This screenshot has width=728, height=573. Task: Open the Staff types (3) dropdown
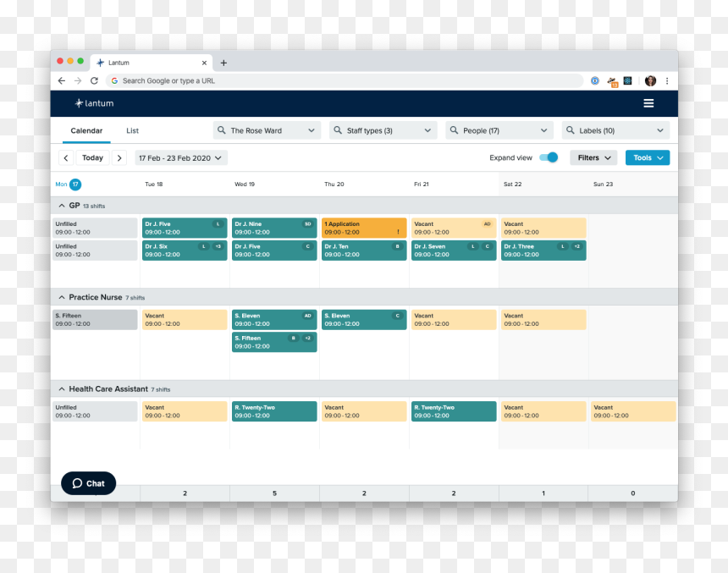click(383, 130)
